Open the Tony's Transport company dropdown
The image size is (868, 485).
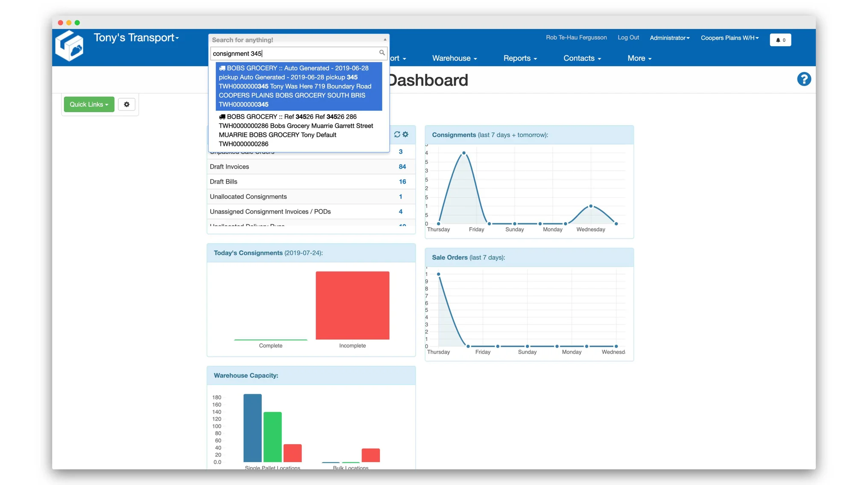click(136, 38)
